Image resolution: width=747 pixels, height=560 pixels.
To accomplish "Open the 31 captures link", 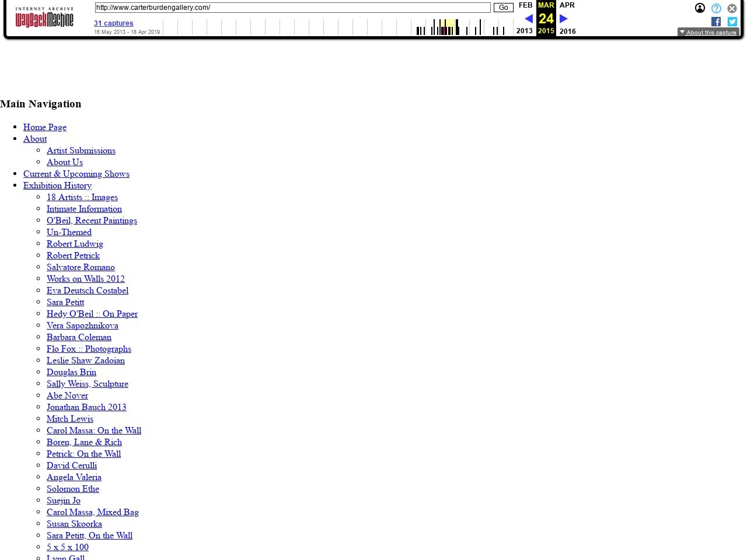I will tap(113, 23).
